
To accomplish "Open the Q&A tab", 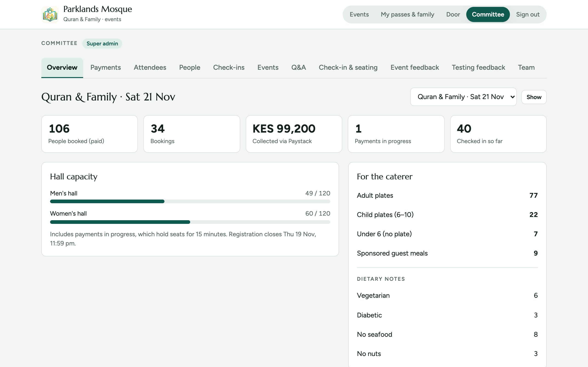I will [x=298, y=67].
